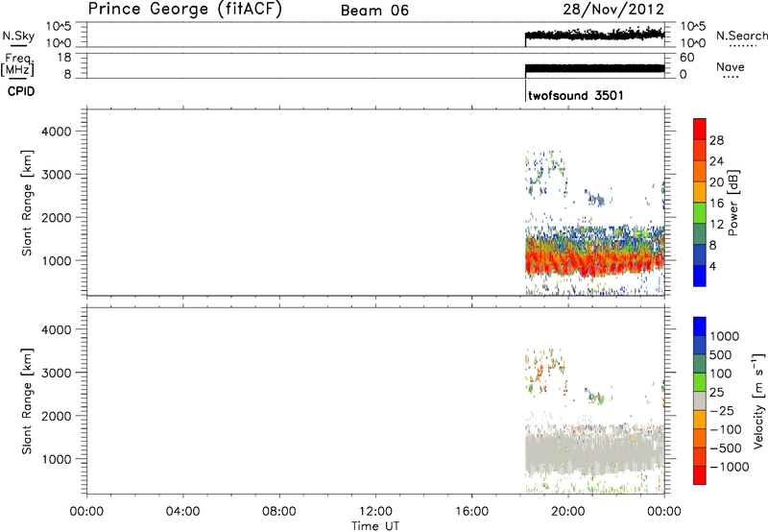This screenshot has width=768, height=532.
Task: Click the '18' frequency axis tick label
Action: click(63, 58)
